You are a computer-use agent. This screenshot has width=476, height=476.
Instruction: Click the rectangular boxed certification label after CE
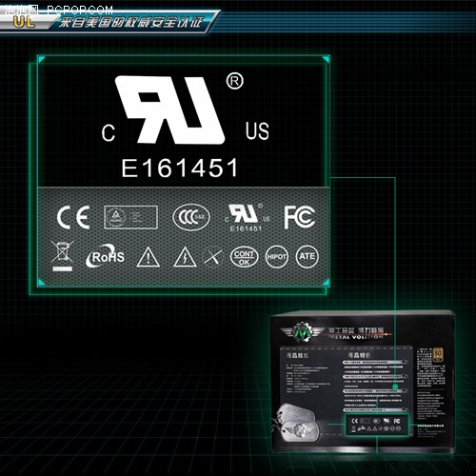pyautogui.click(x=131, y=217)
